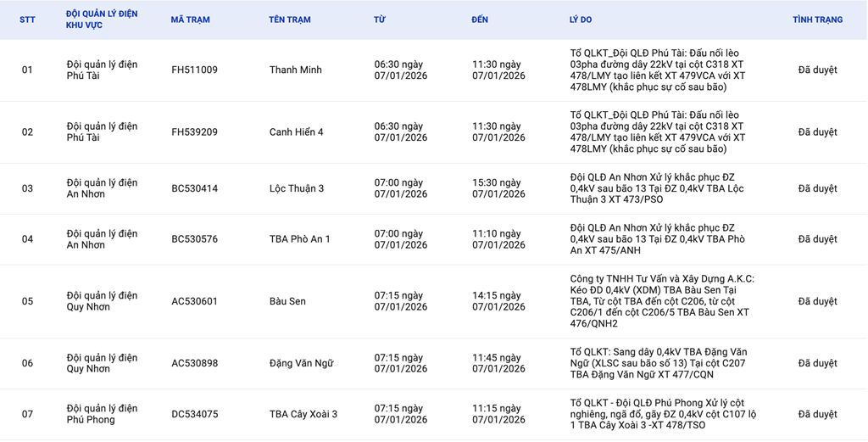Click the TÌNH TRẠNG column header

pos(817,20)
